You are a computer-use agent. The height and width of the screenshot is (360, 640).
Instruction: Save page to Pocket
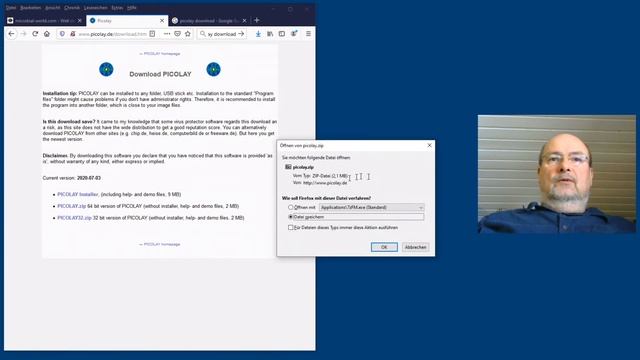(177, 34)
